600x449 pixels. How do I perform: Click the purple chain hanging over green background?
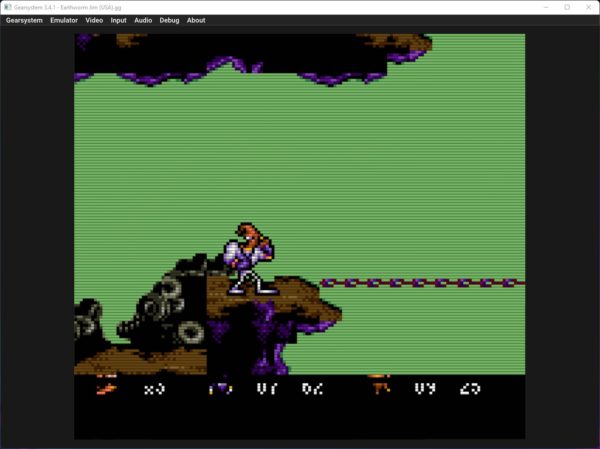coord(422,283)
